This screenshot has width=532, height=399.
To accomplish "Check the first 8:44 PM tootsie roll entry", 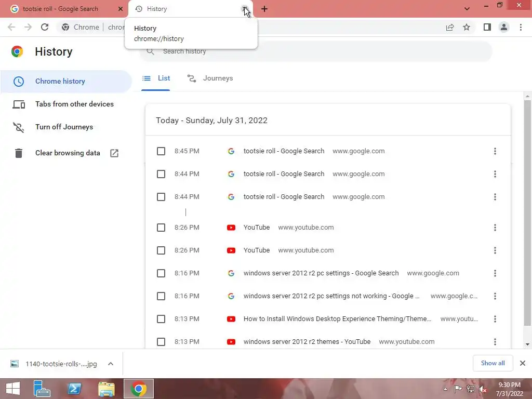I will [161, 174].
